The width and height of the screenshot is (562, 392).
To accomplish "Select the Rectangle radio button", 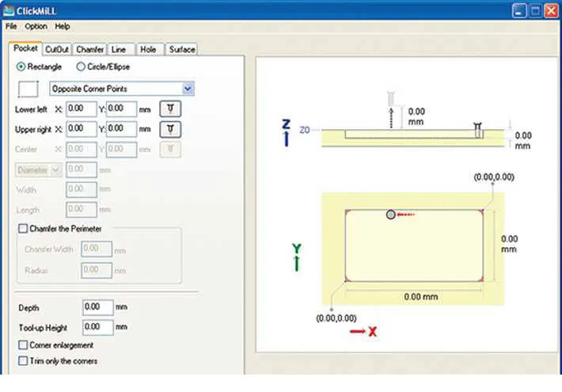I will 21,67.
